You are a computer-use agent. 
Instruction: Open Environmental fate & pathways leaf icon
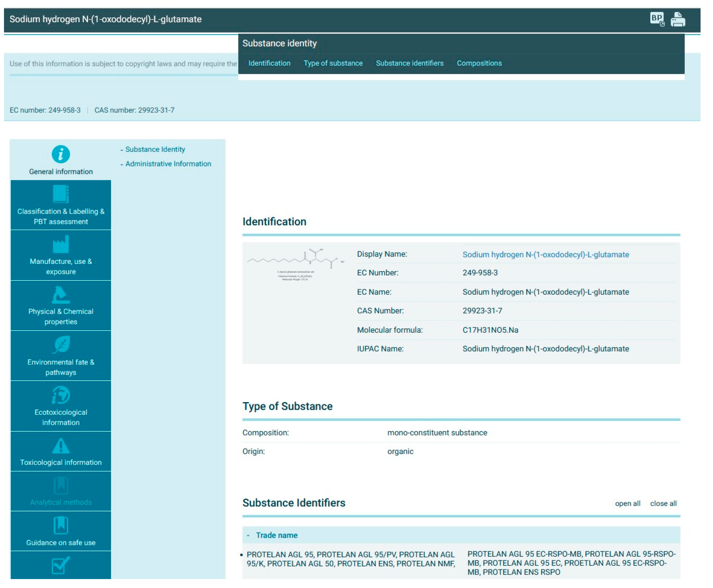click(x=61, y=344)
